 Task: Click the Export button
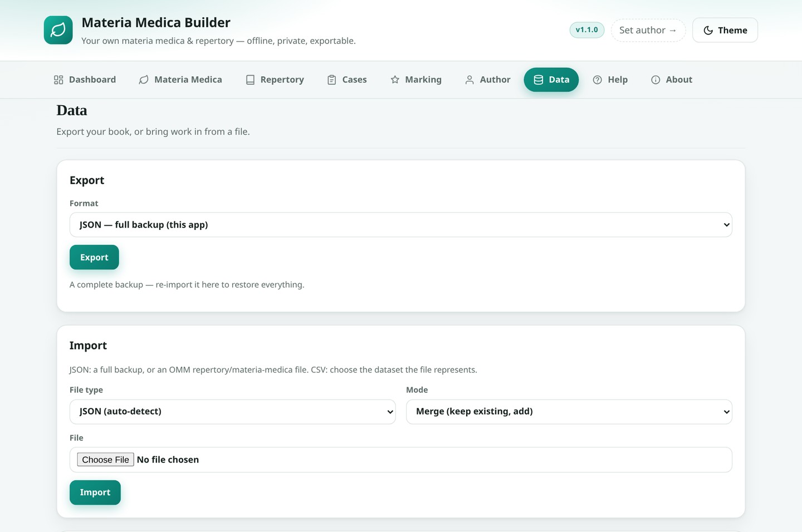click(x=94, y=258)
